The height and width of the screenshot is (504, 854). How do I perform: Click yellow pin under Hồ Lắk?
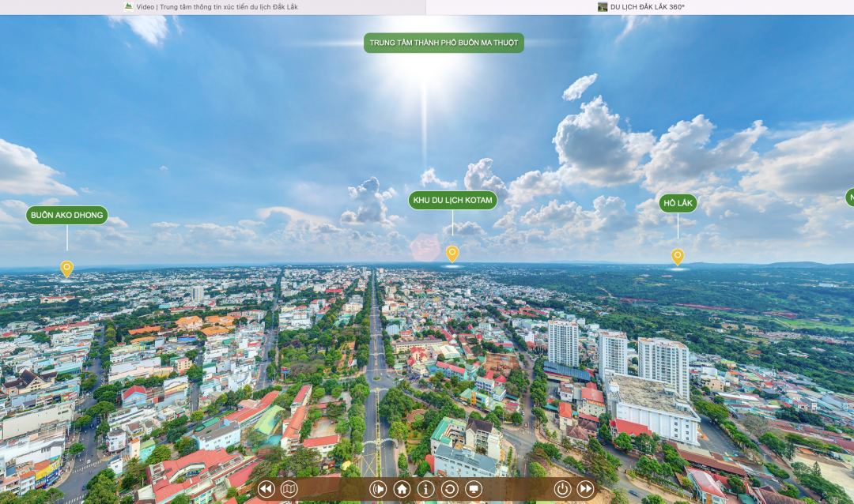(678, 257)
